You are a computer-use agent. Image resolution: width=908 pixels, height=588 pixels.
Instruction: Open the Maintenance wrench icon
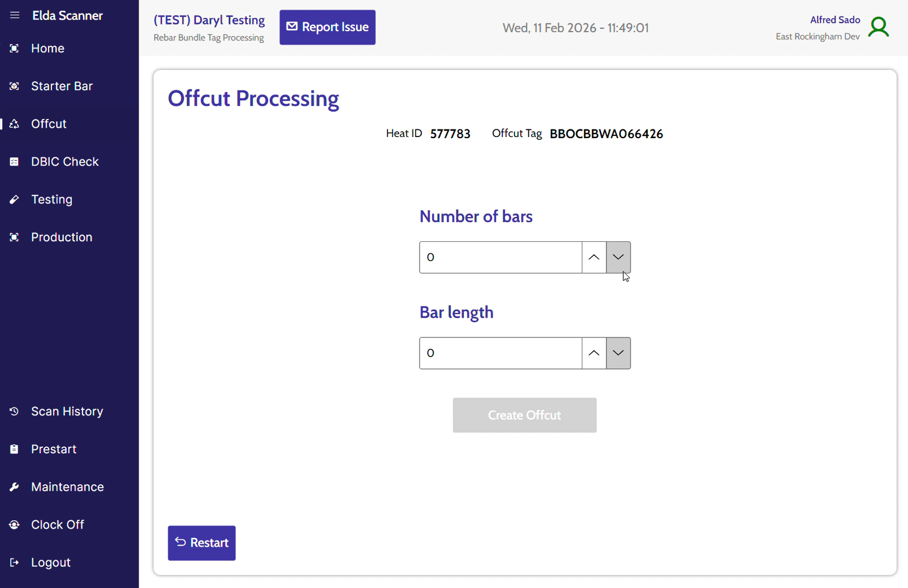point(15,487)
